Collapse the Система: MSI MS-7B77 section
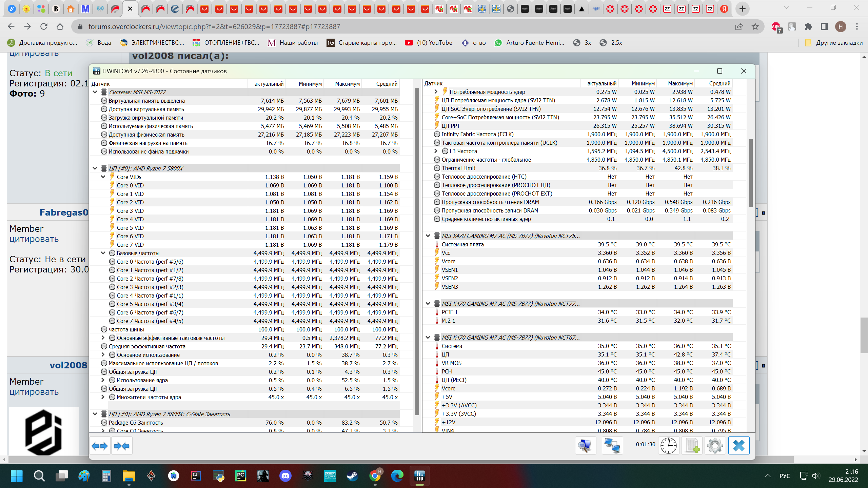 (x=95, y=92)
